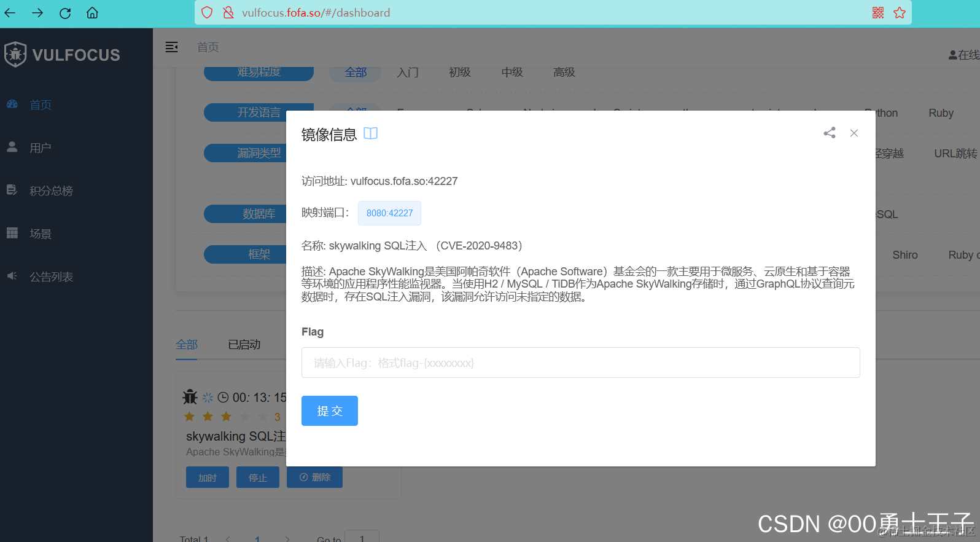Viewport: 980px width, 542px height.
Task: Click the 首页 breadcrumb
Action: (208, 47)
